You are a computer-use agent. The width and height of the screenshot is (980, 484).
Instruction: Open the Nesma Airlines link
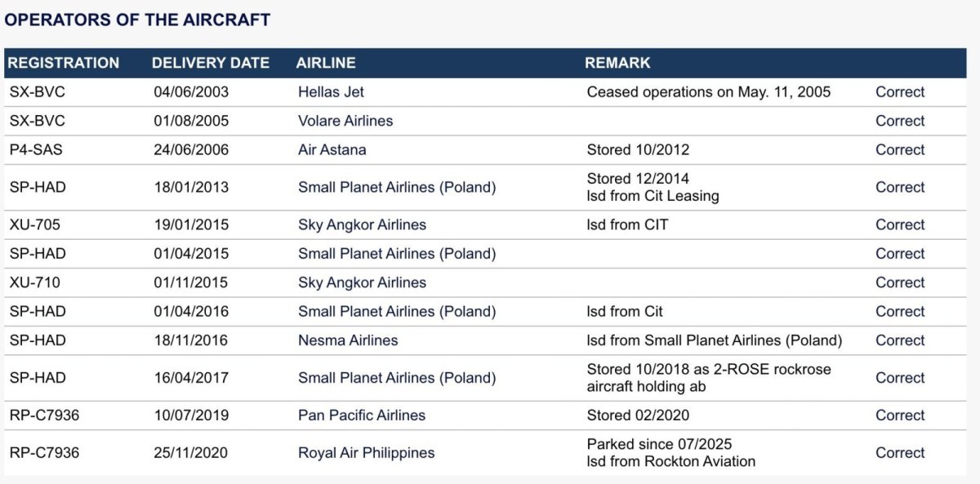[x=348, y=340]
